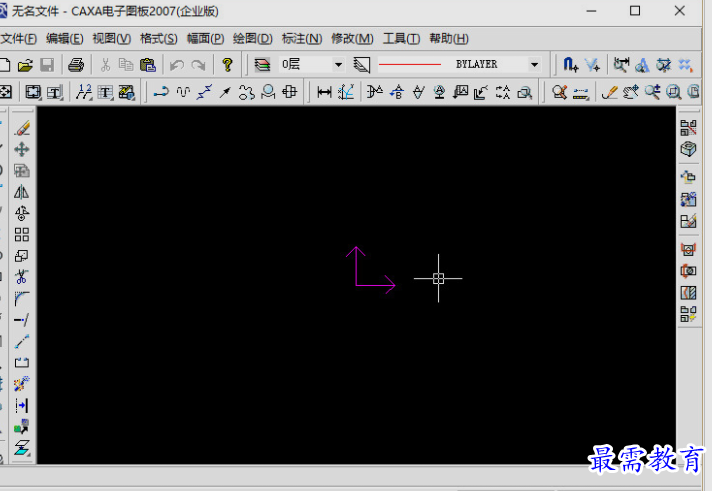Click the zoom window magnifier icon
712x491 pixels.
coord(673,92)
